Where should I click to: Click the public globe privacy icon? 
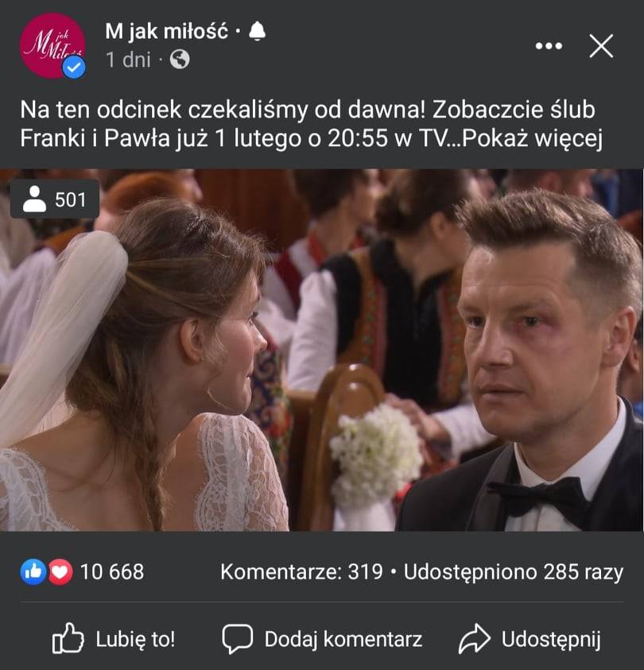coord(180,59)
